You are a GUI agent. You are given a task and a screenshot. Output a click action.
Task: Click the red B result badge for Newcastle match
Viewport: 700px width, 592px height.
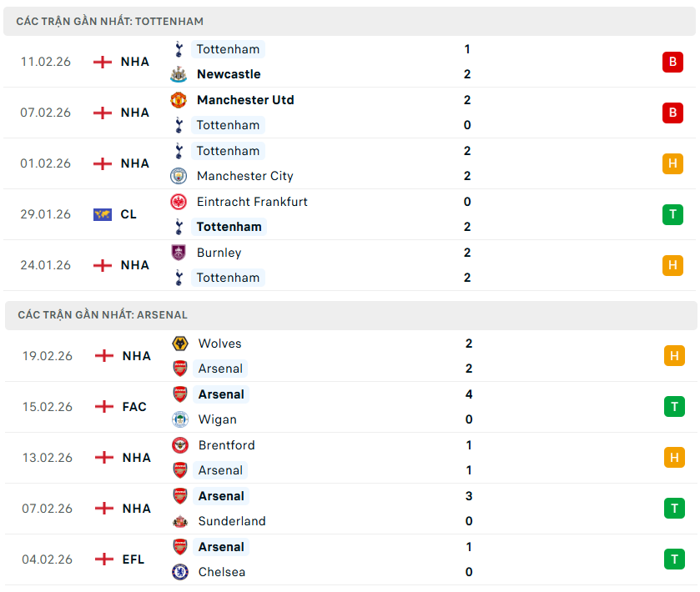(x=673, y=62)
